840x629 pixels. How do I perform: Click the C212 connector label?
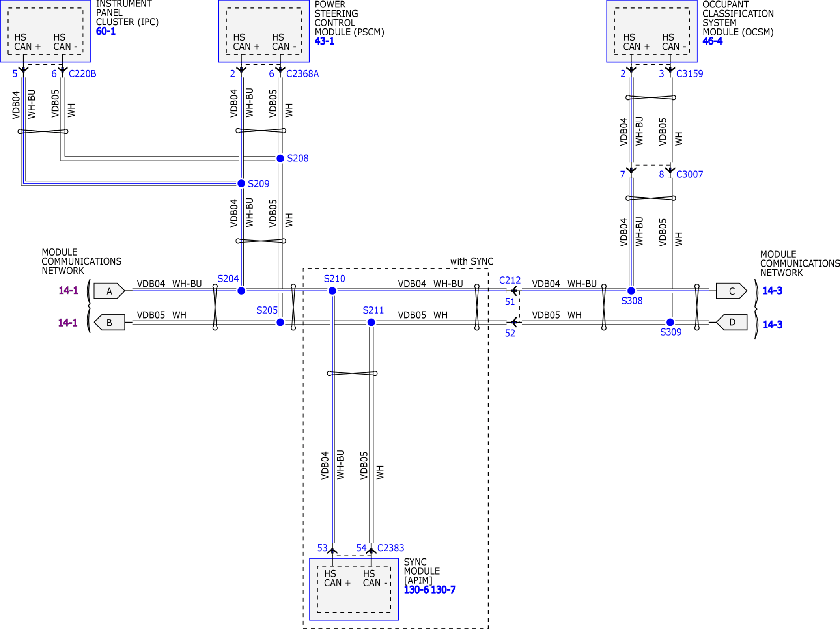[x=510, y=280]
